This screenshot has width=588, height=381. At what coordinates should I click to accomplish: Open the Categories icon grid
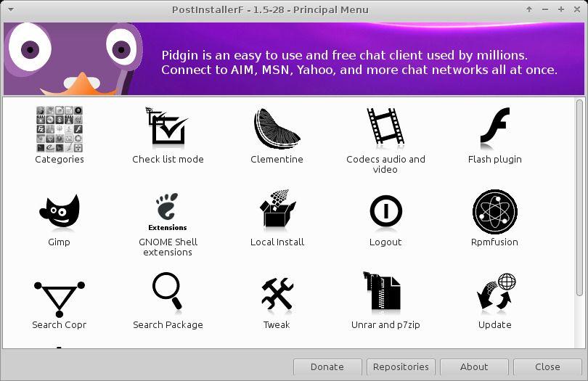[x=60, y=129]
